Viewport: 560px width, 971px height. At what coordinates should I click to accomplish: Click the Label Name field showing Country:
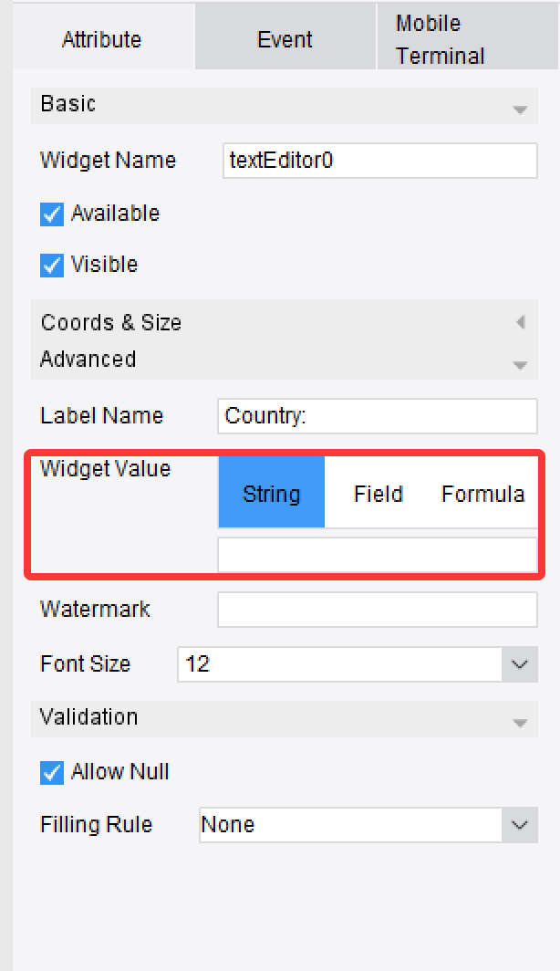[377, 415]
